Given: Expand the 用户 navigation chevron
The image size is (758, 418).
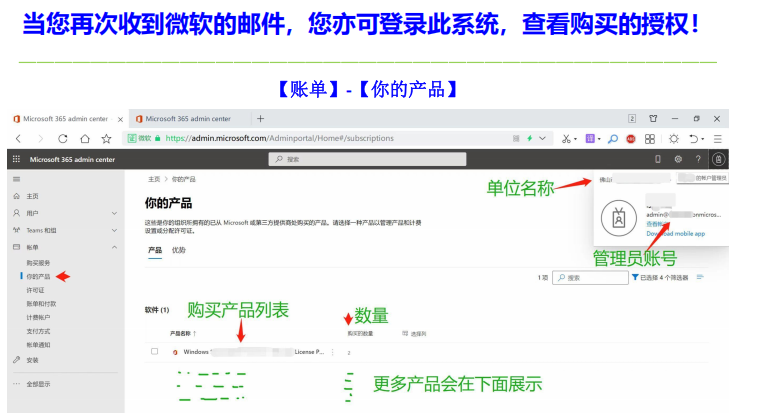Looking at the screenshot, I should (x=115, y=213).
